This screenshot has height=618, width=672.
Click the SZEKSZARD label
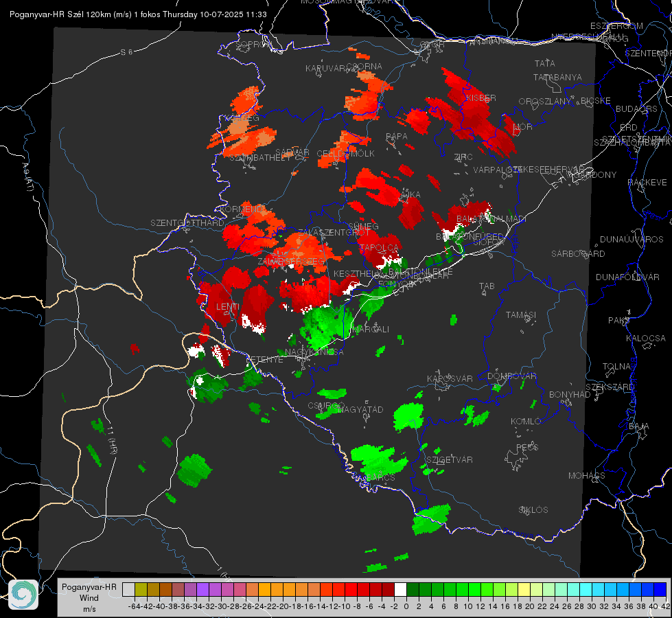click(x=610, y=387)
